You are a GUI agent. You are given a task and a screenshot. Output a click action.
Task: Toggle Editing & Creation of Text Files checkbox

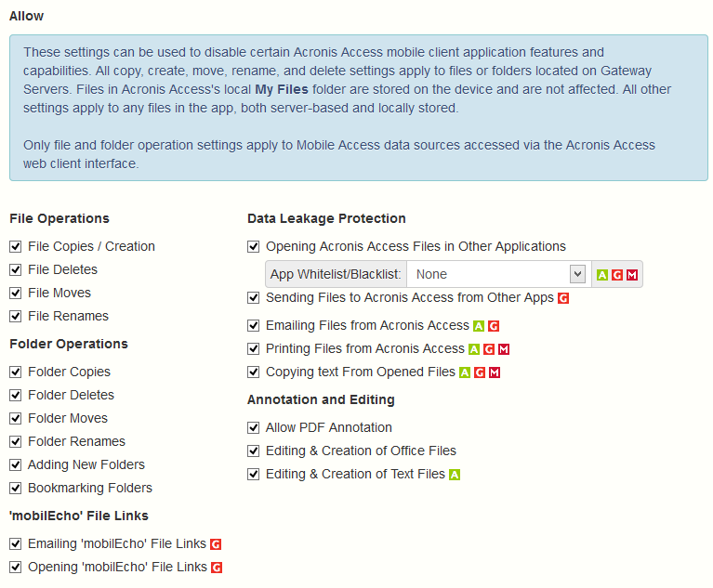(253, 475)
